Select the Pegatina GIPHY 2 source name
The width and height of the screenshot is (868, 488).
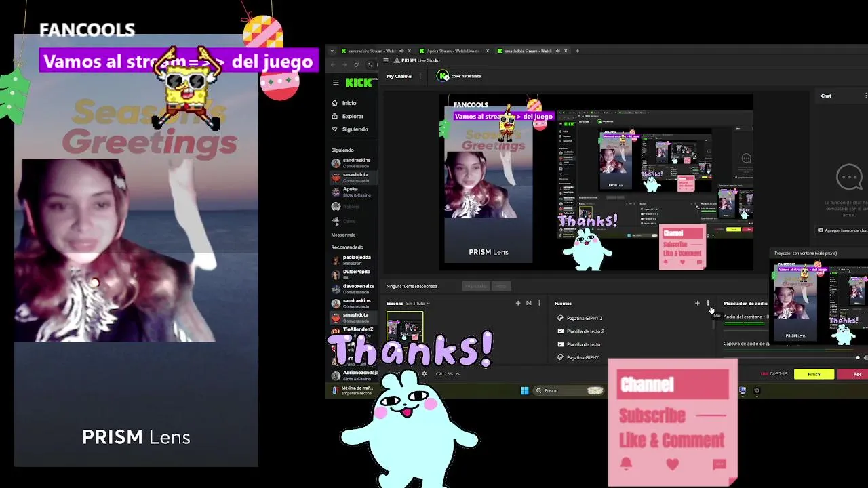point(585,318)
